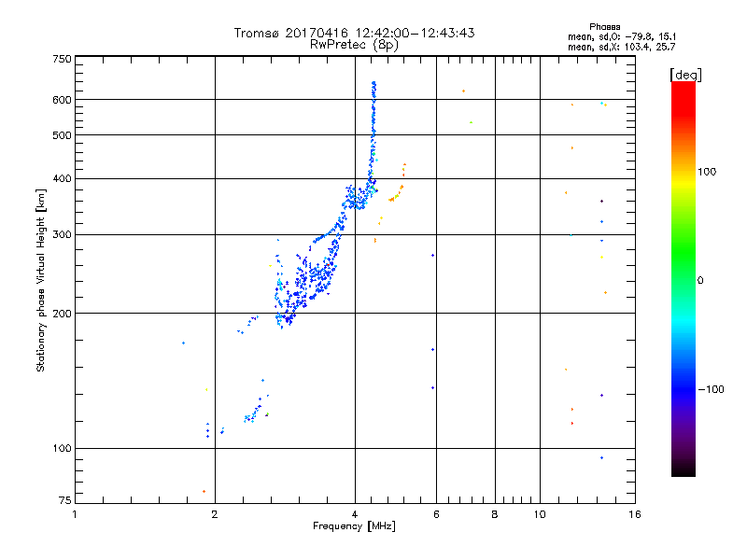Click the y-axis '500' tick label
Screen dimensions: 747x560
click(x=62, y=135)
